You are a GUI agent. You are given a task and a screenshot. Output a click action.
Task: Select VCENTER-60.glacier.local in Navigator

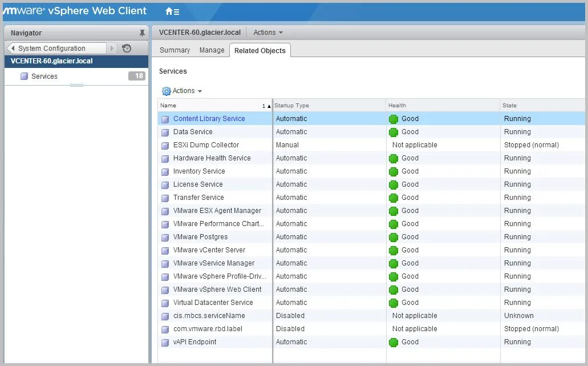pos(76,61)
